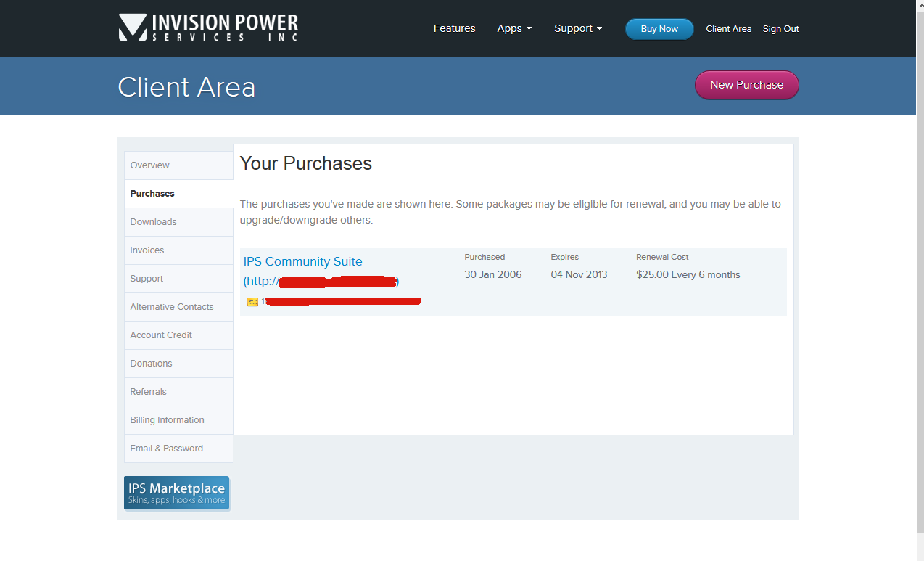Screen dimensions: 924x561
Task: Open the Support sidebar tab
Action: coord(178,279)
